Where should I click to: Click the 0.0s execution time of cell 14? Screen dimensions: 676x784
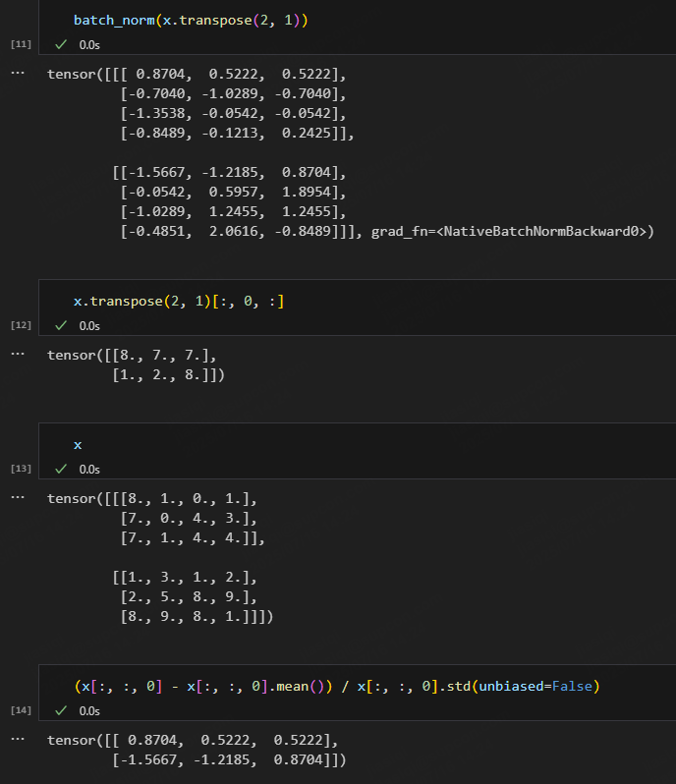point(89,711)
